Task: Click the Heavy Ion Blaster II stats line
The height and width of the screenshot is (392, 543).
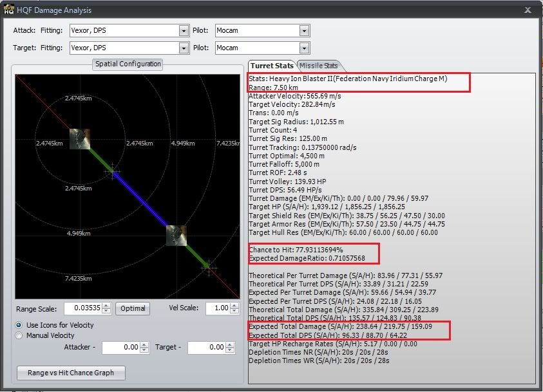Action: (348, 79)
